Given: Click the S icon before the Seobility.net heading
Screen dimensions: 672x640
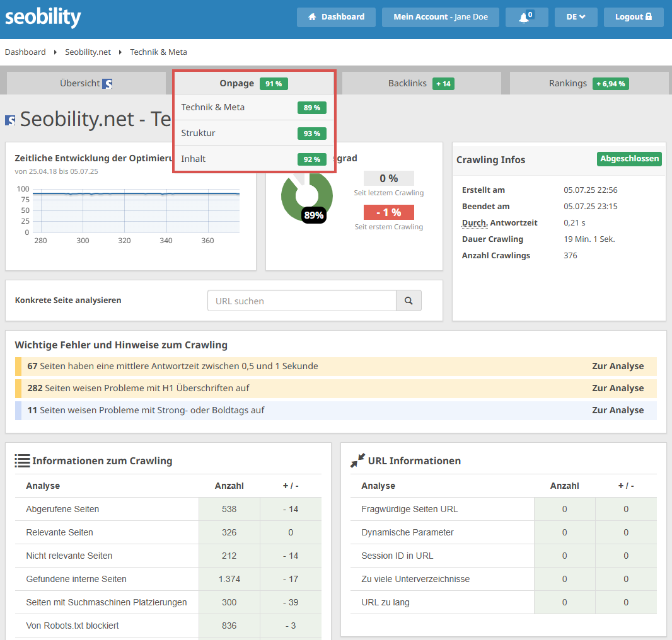Looking at the screenshot, I should coord(10,120).
